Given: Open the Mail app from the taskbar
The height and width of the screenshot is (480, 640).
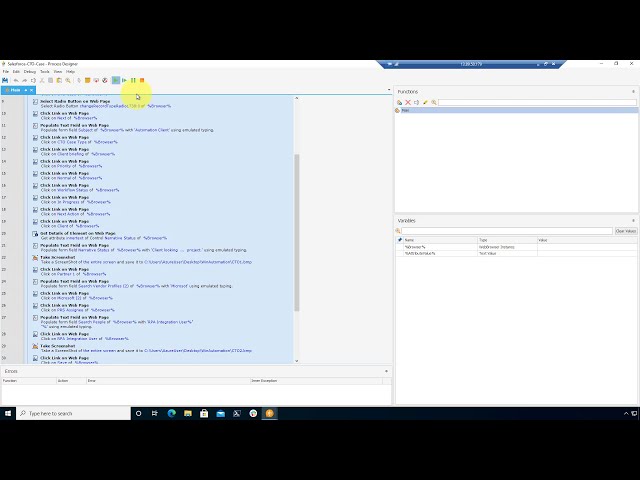Looking at the screenshot, I should click(x=220, y=413).
